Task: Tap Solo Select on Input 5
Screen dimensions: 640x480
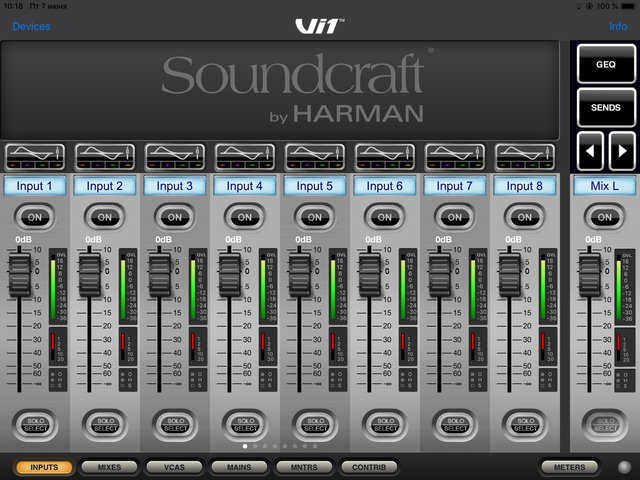Action: [x=315, y=425]
